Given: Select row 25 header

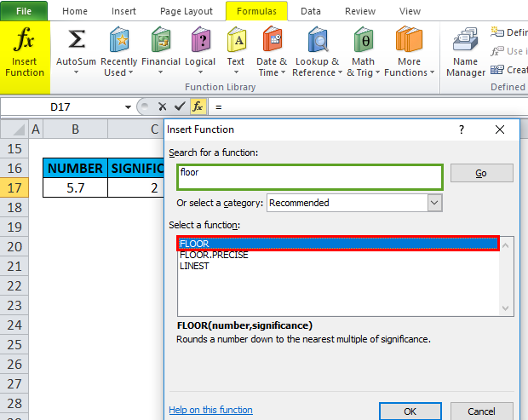Looking at the screenshot, I should (14, 344).
